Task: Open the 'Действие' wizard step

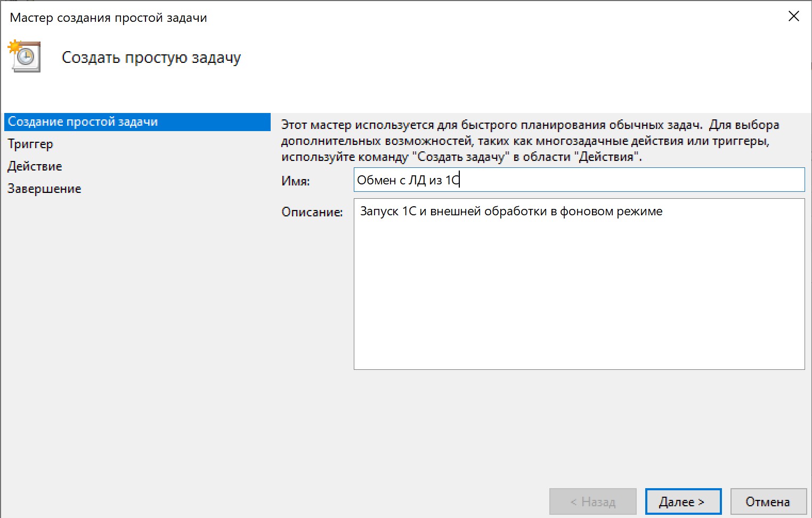Action: tap(35, 167)
